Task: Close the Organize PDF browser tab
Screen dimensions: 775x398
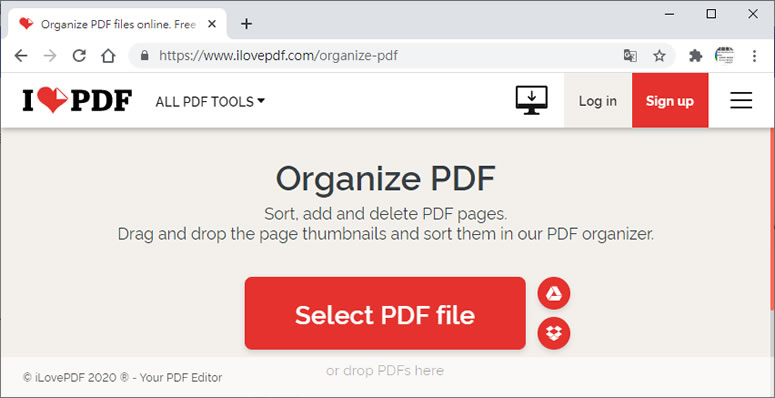Action: pos(212,24)
